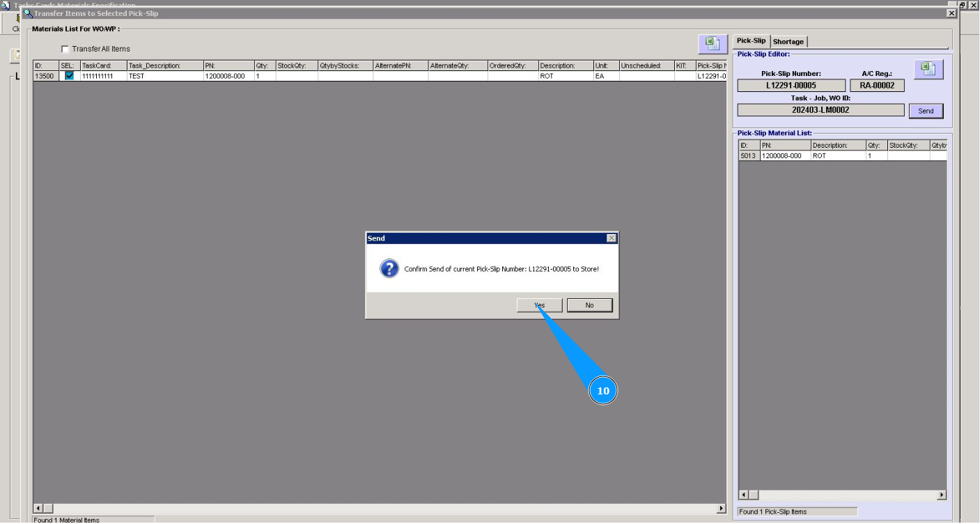Click the pick-slip list right scroll arrow
The width and height of the screenshot is (980, 524).
coord(942,495)
